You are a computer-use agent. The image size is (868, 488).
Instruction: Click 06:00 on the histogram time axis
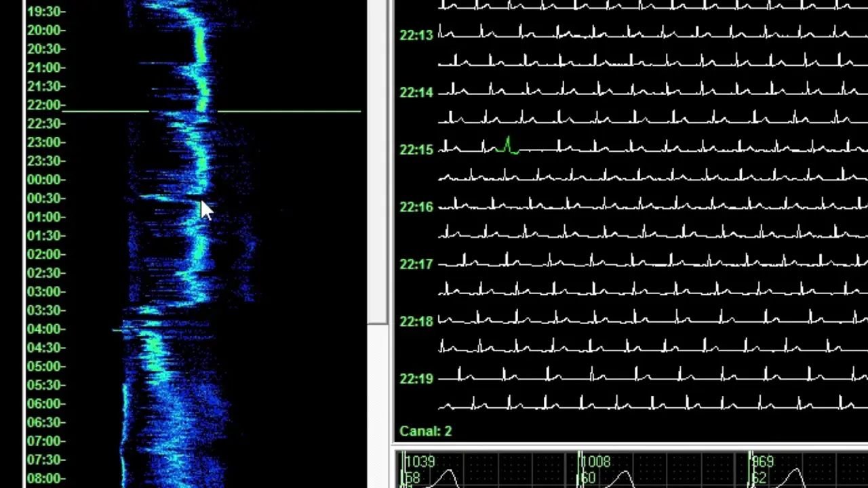click(x=46, y=404)
